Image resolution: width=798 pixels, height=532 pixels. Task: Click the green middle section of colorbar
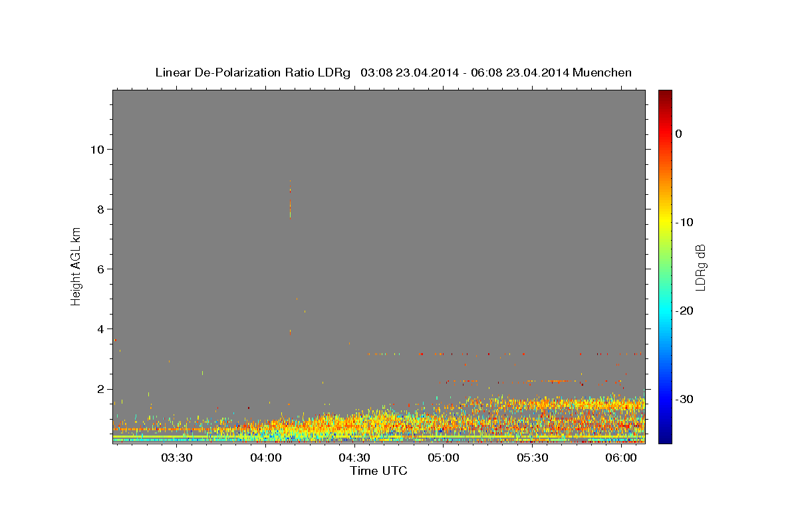click(x=665, y=266)
